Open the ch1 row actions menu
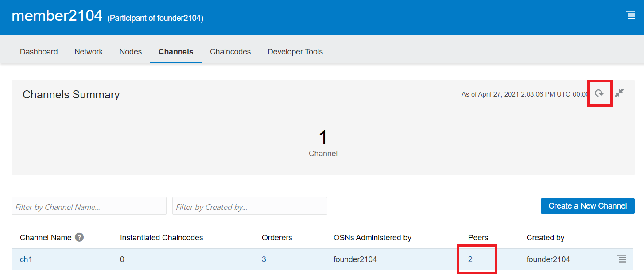Screen dimensions: 644x278 [x=621, y=259]
